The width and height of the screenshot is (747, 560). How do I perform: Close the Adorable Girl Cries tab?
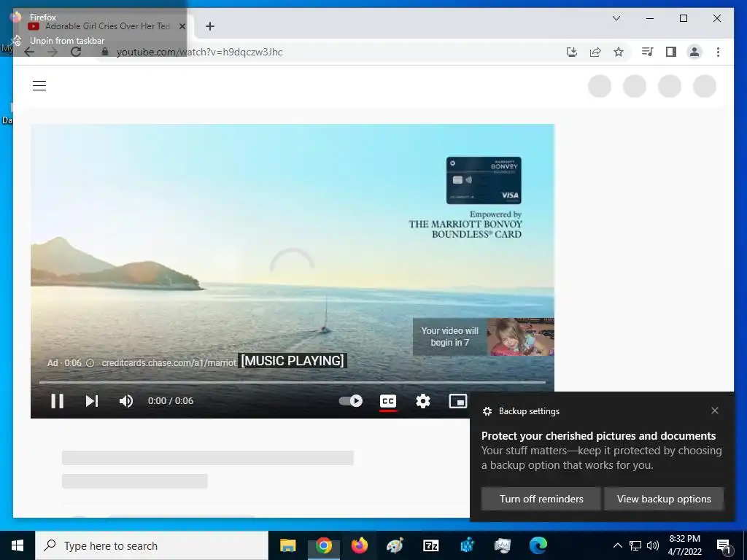(182, 26)
